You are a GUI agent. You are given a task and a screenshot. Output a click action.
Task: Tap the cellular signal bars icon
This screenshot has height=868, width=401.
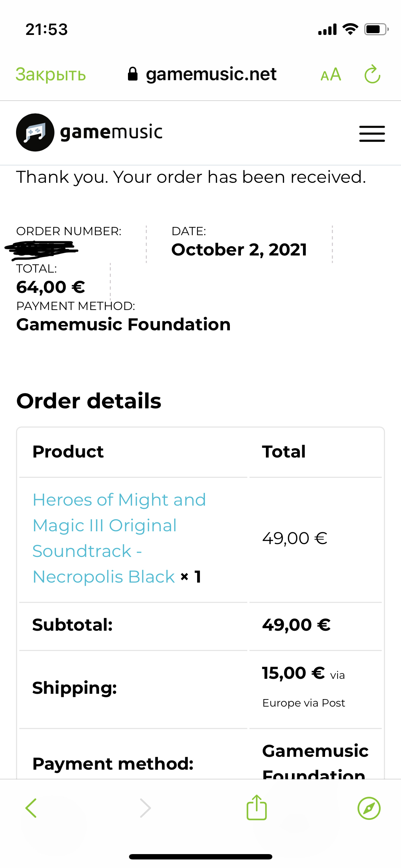(x=327, y=29)
